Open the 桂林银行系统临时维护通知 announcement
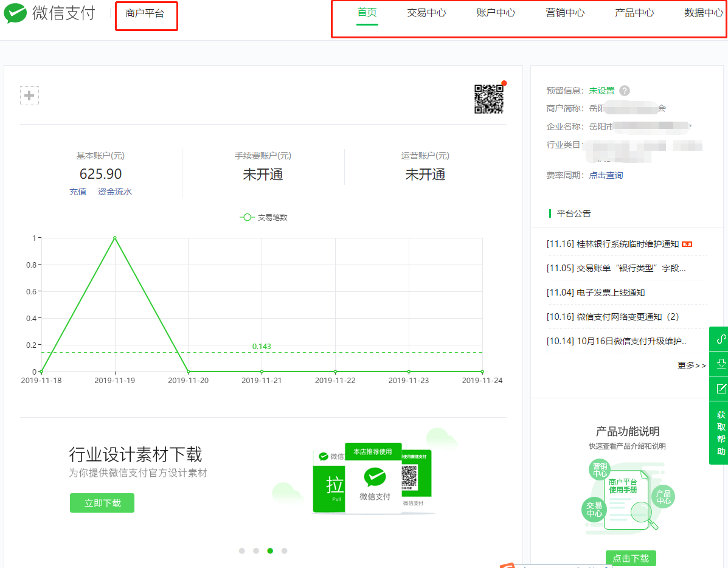The image size is (728, 568). [x=612, y=244]
